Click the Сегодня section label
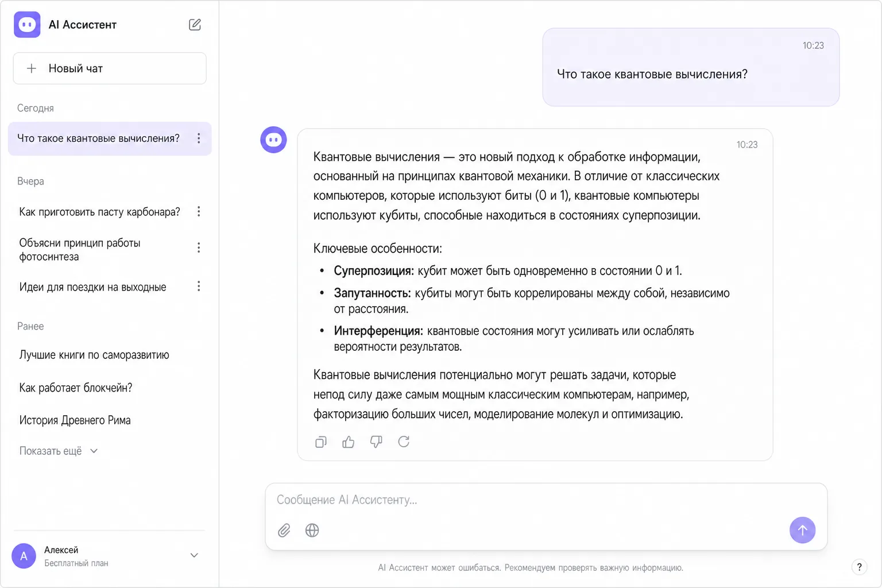The width and height of the screenshot is (882, 588). click(x=36, y=108)
